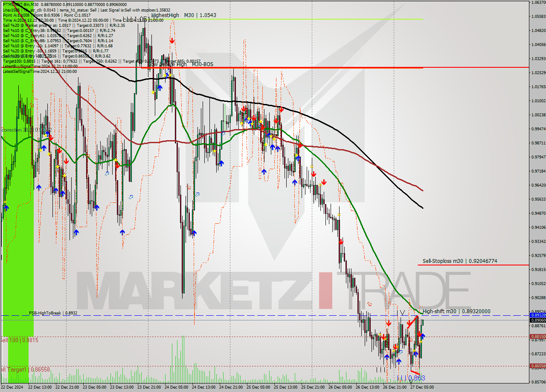Image resolution: width=546 pixels, height=392 pixels.
Task: Click the 22 Dec 2024 time label
Action: (13, 387)
